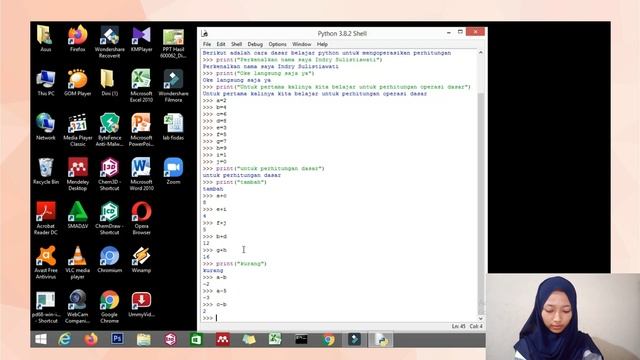Launch Google Chrome desktop shortcut
This screenshot has height=360, width=640.
109,307
